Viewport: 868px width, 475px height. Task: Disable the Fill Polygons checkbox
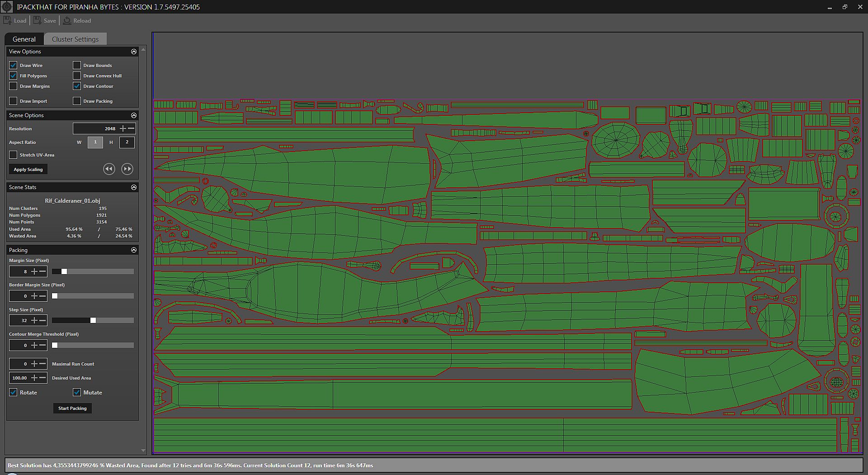pyautogui.click(x=14, y=76)
